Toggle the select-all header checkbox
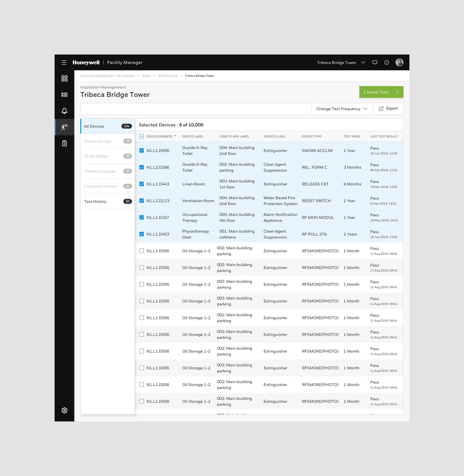464x476 pixels. (x=142, y=136)
